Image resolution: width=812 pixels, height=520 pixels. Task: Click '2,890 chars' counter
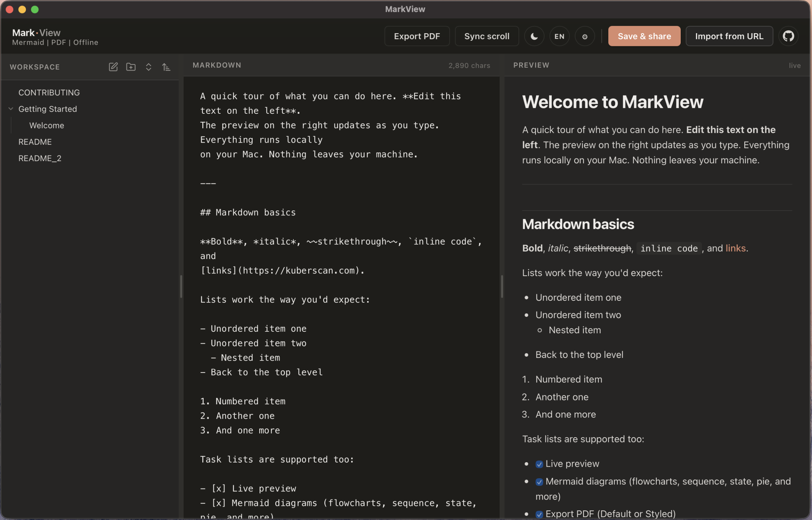click(469, 65)
